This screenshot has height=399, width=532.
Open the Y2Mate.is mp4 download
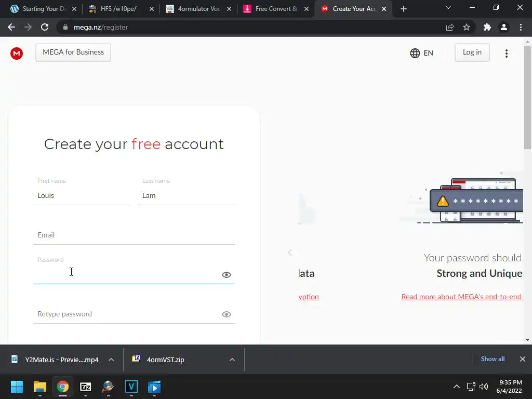pyautogui.click(x=55, y=360)
